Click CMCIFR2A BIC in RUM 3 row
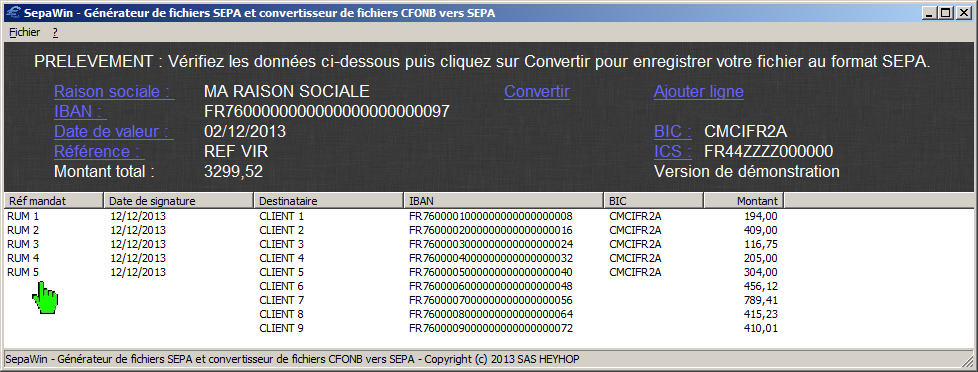 pyautogui.click(x=635, y=244)
